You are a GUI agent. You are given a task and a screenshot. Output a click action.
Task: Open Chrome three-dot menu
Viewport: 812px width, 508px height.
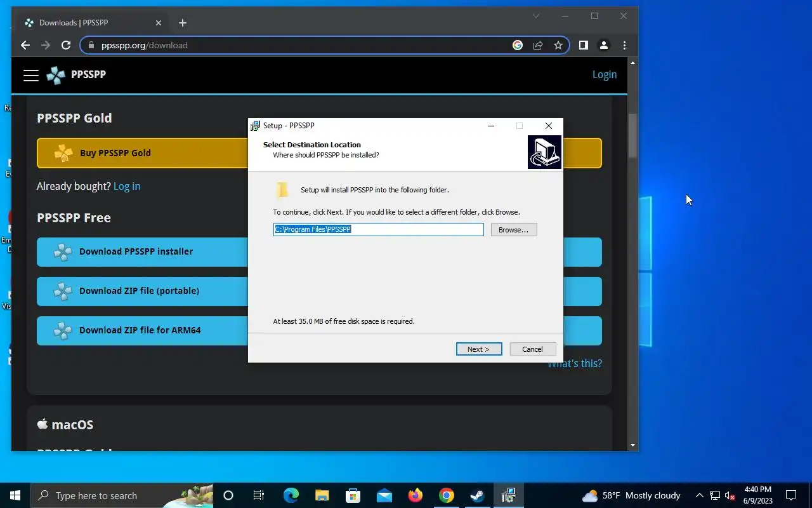pos(624,45)
